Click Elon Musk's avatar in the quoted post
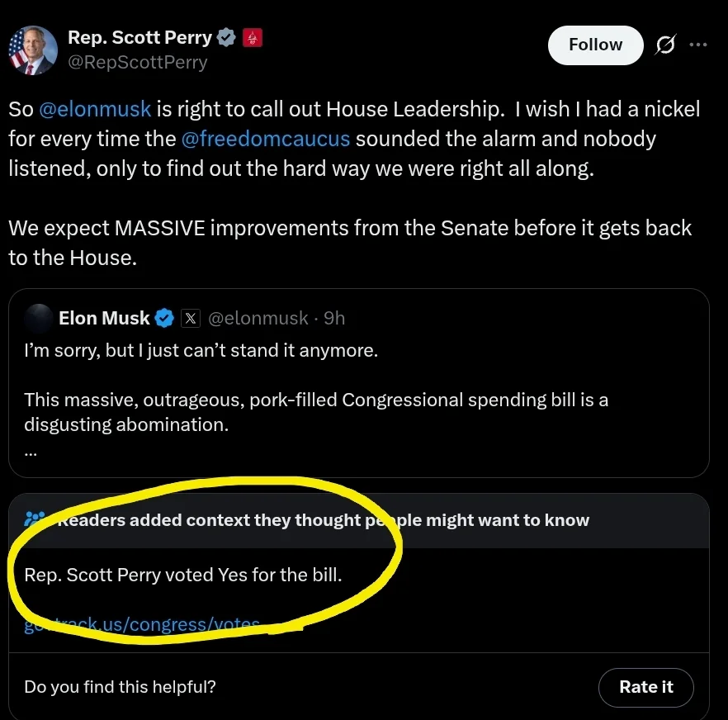The height and width of the screenshot is (720, 728). pyautogui.click(x=38, y=318)
